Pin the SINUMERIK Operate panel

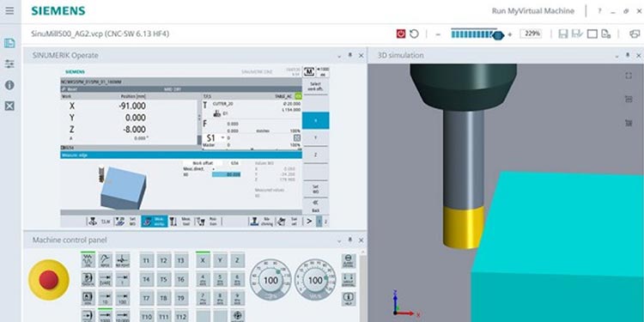pos(350,55)
